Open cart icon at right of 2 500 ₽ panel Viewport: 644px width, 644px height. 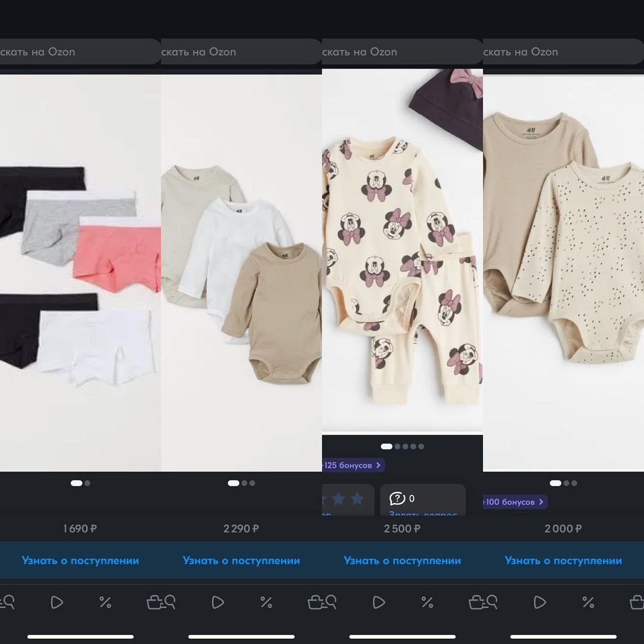pos(476,602)
